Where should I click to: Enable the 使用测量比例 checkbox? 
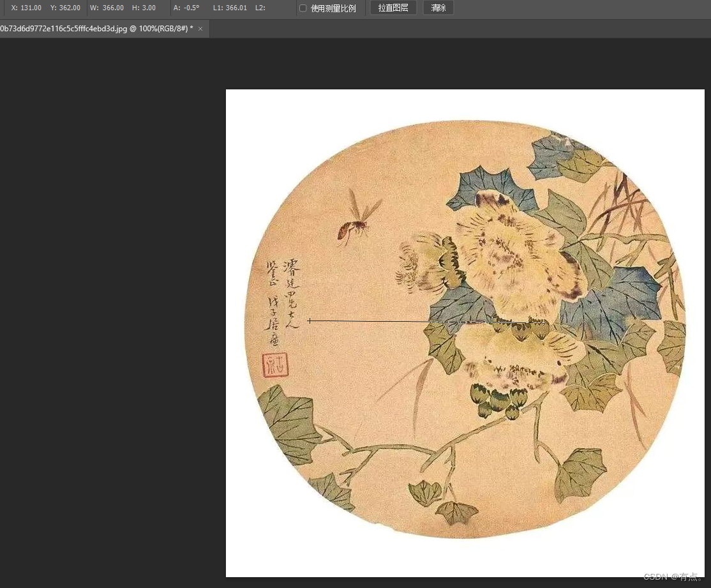303,8
